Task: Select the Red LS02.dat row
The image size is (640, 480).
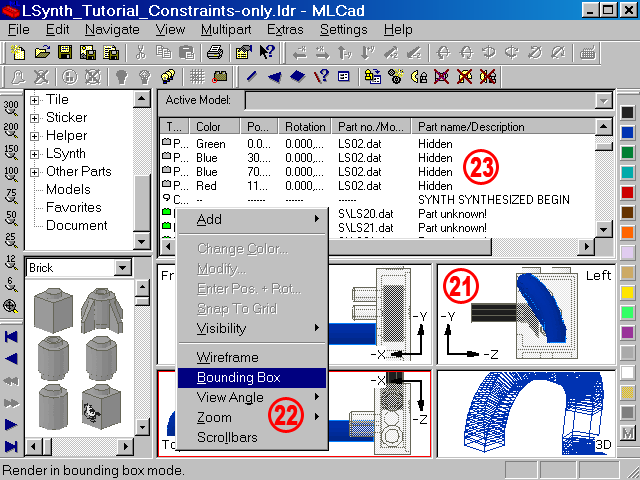Action: coord(378,186)
